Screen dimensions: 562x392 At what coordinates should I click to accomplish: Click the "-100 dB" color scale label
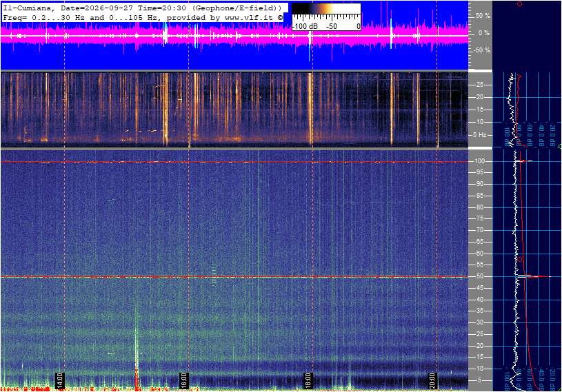(305, 26)
